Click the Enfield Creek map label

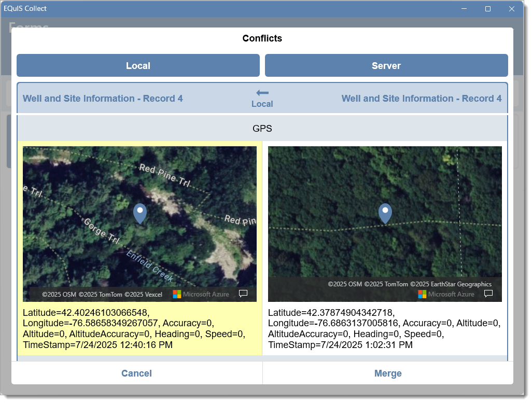click(x=150, y=266)
